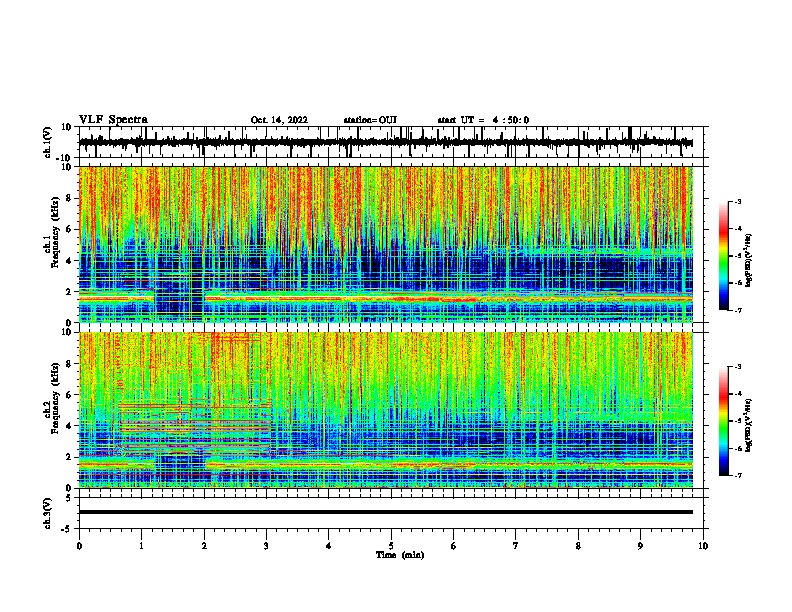Click the 'ch.1(V)' axis label

48,142
